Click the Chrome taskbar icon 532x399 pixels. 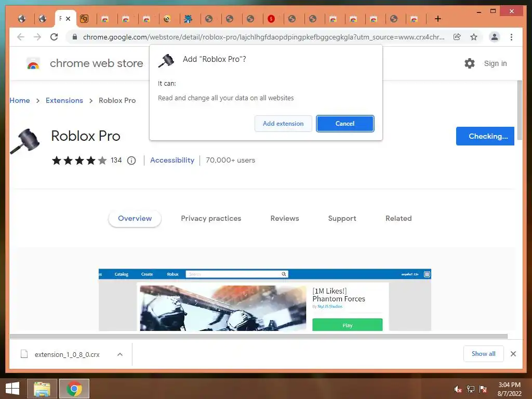(74, 389)
